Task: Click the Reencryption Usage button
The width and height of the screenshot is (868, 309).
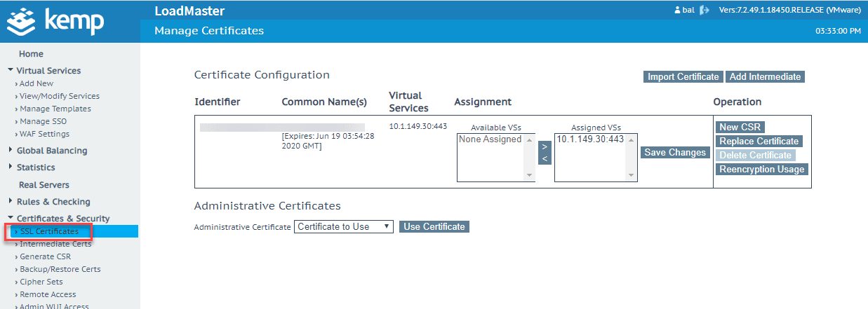Action: [x=762, y=170]
